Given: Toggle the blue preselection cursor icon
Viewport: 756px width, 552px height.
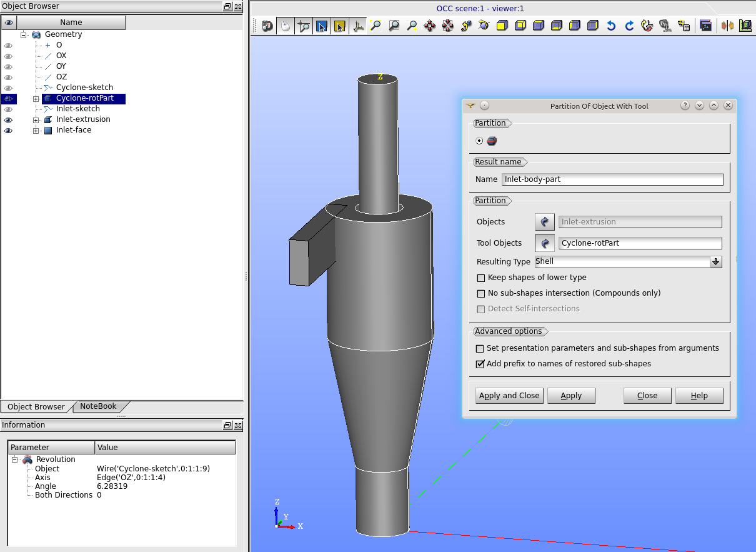Looking at the screenshot, I should point(322,26).
